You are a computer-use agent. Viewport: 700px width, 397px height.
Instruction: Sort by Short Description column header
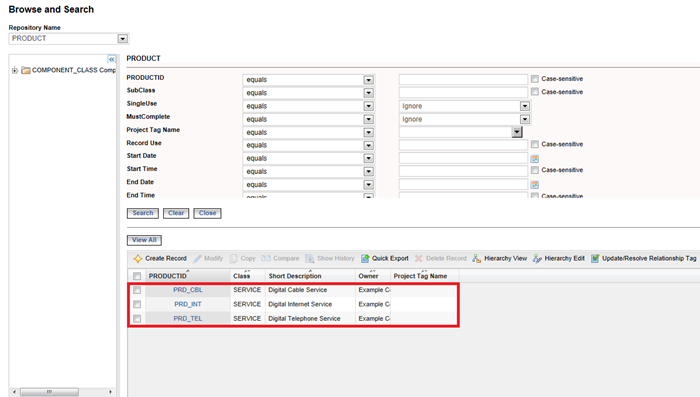(295, 276)
